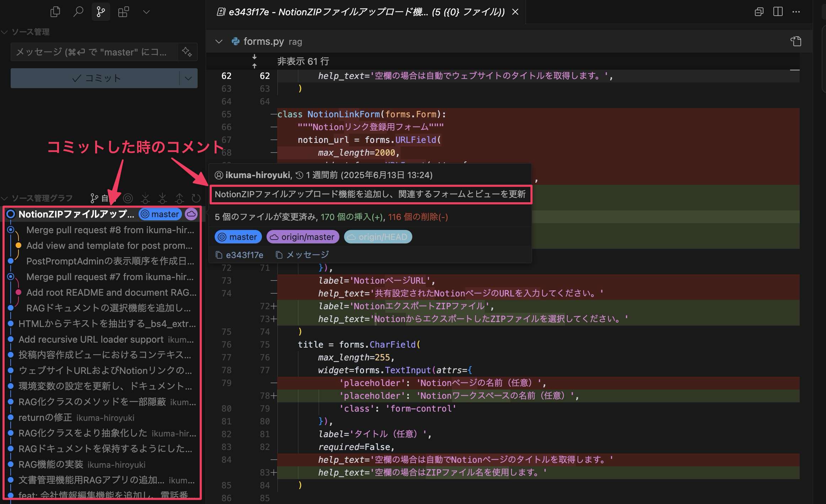Select 文書管理機能用RAGアプリの追加 commit
Image resolution: width=826 pixels, height=504 pixels.
tap(102, 480)
